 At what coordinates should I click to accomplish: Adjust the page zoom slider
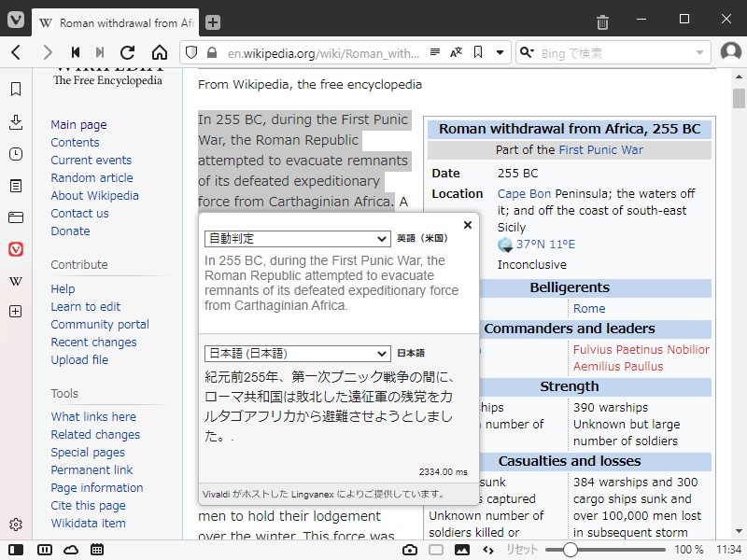(x=570, y=550)
